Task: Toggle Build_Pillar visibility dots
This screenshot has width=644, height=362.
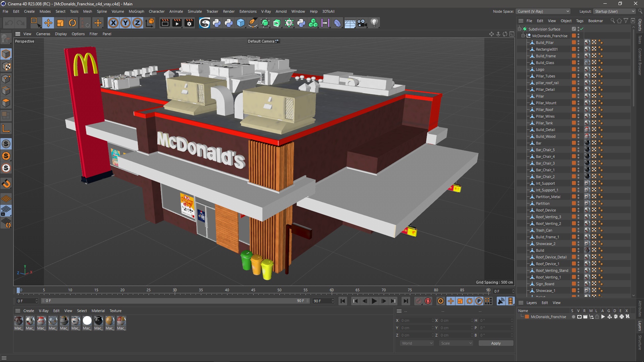Action: tap(579, 43)
